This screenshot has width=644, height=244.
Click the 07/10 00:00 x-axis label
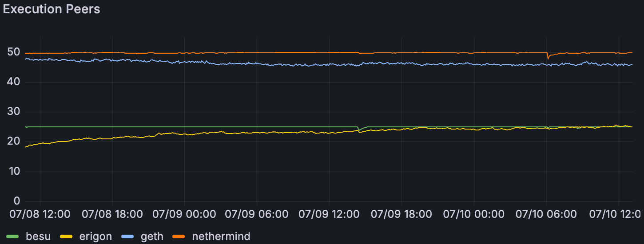[x=473, y=214]
